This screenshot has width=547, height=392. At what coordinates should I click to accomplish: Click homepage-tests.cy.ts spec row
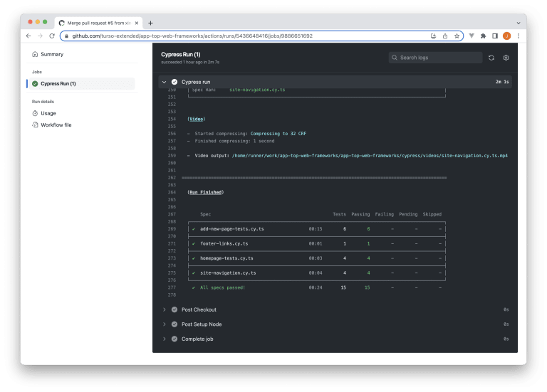click(317, 258)
